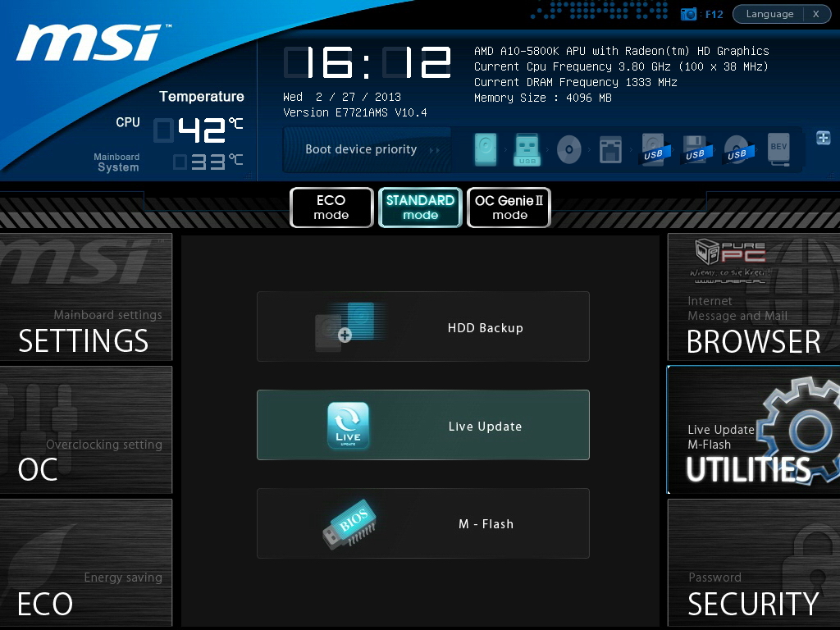
Task: Close BIOS with the X button
Action: pyautogui.click(x=816, y=14)
